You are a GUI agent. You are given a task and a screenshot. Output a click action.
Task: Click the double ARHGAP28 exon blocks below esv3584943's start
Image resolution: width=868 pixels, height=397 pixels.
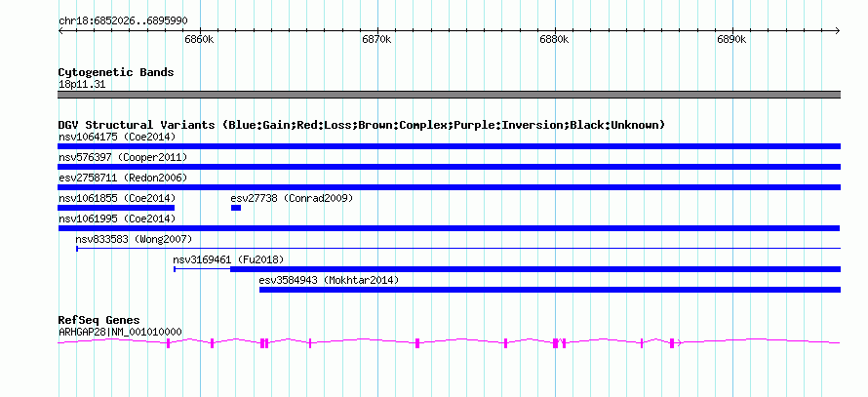point(264,343)
